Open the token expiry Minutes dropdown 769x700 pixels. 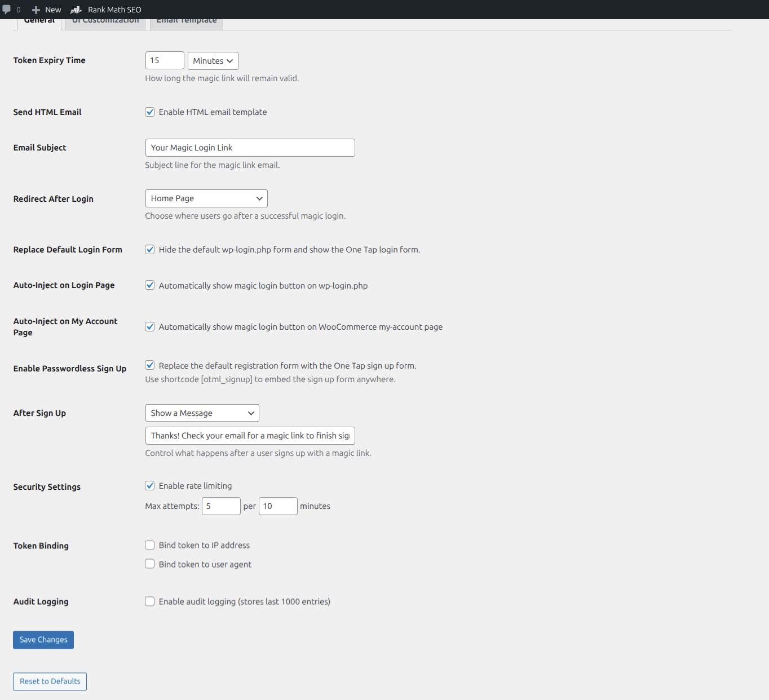click(213, 60)
